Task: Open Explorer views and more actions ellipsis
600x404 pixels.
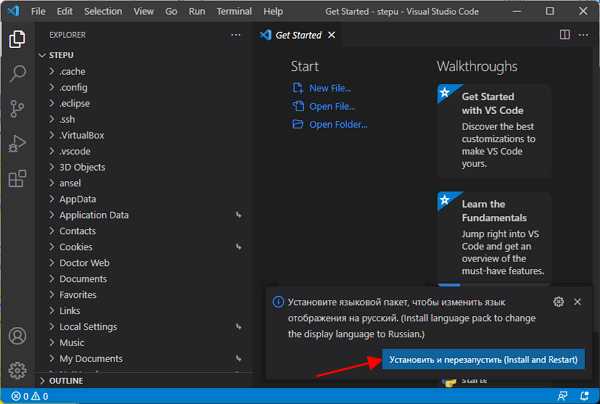Action: tap(236, 35)
